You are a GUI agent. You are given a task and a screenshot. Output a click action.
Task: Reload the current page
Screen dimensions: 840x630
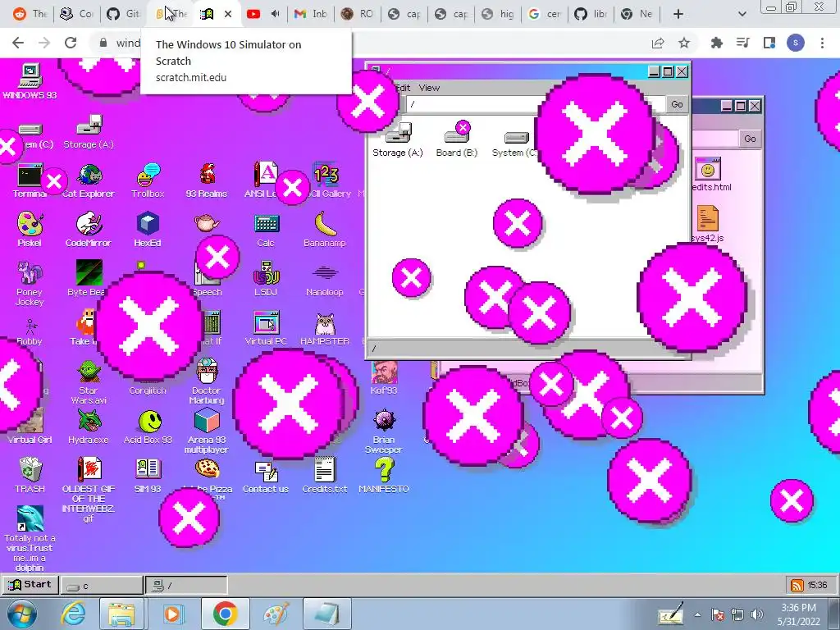[71, 43]
